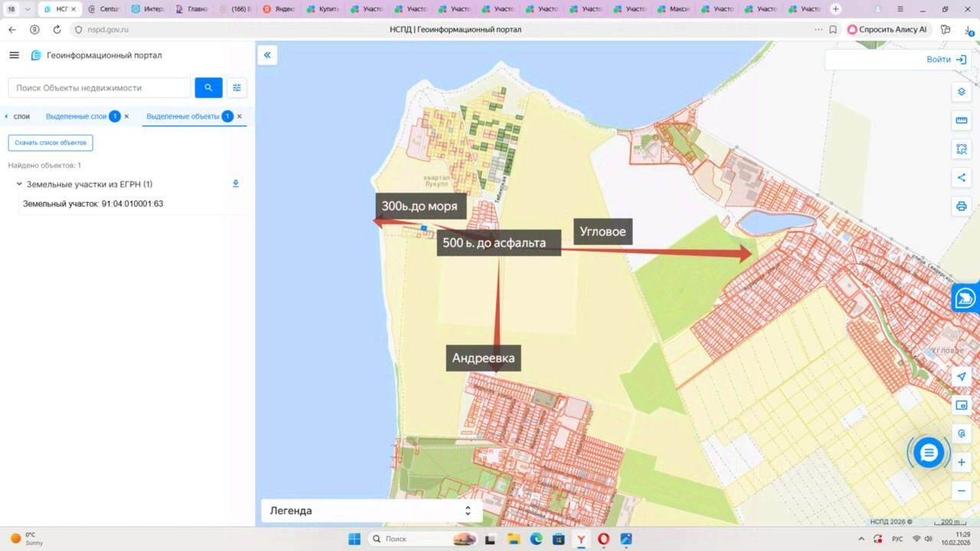Open the browser tab counter showing 18
Image resolution: width=980 pixels, height=551 pixels.
point(11,9)
